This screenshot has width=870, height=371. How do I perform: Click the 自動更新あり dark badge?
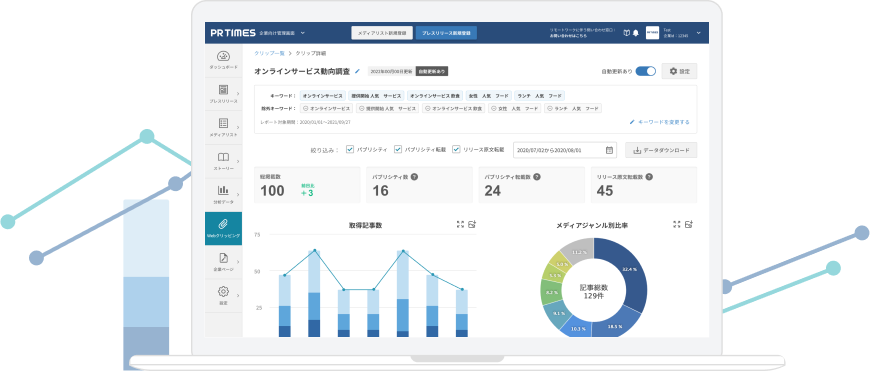coord(432,71)
